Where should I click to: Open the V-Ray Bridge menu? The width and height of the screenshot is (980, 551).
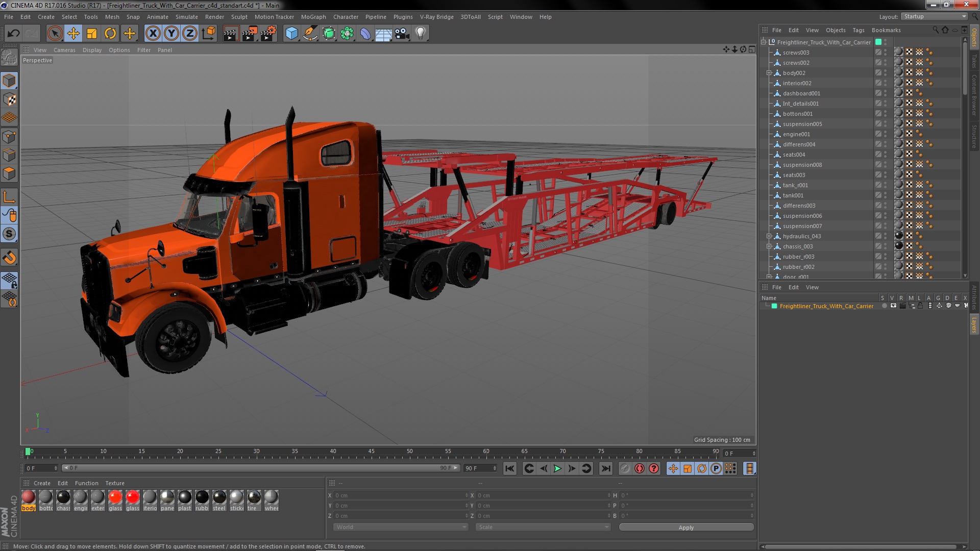coord(436,17)
